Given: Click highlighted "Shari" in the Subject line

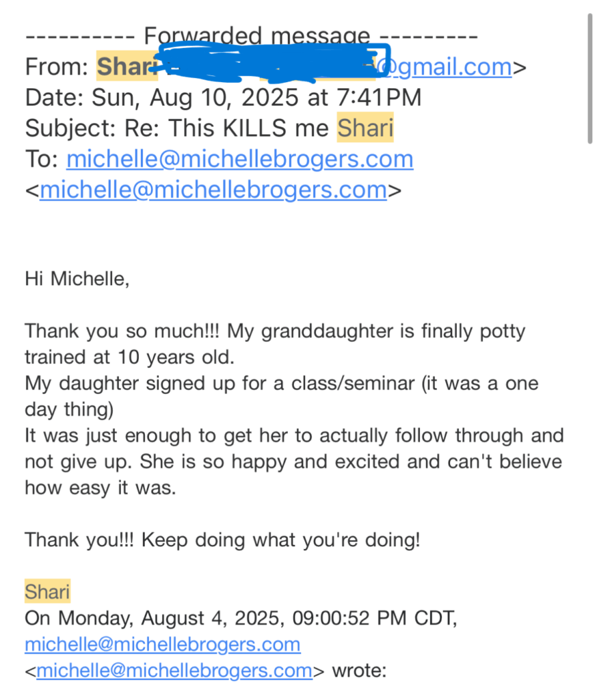Looking at the screenshot, I should [365, 129].
